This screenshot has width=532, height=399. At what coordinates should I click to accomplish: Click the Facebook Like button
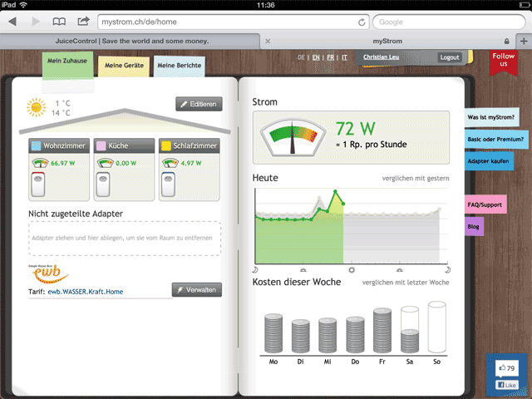506,385
